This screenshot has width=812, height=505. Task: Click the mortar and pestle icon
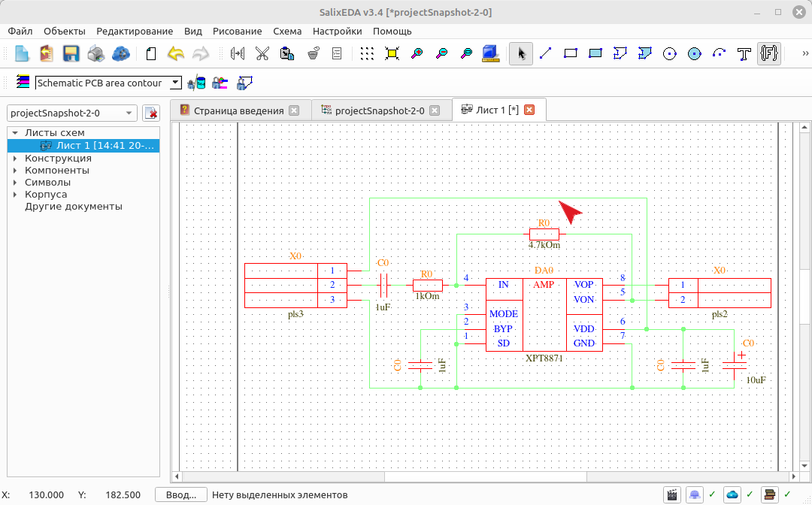[x=312, y=53]
